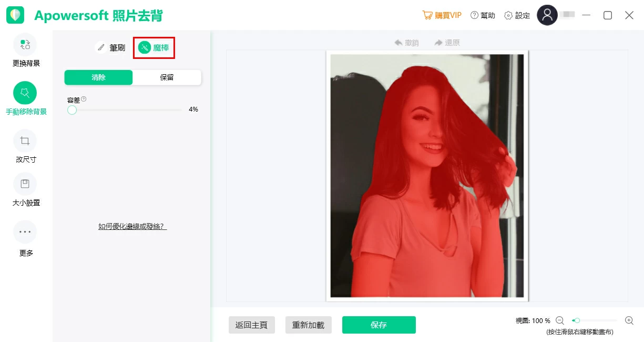Viewport: 644px width, 342px height.
Task: Open the 更多 more options menu
Action: (x=26, y=239)
